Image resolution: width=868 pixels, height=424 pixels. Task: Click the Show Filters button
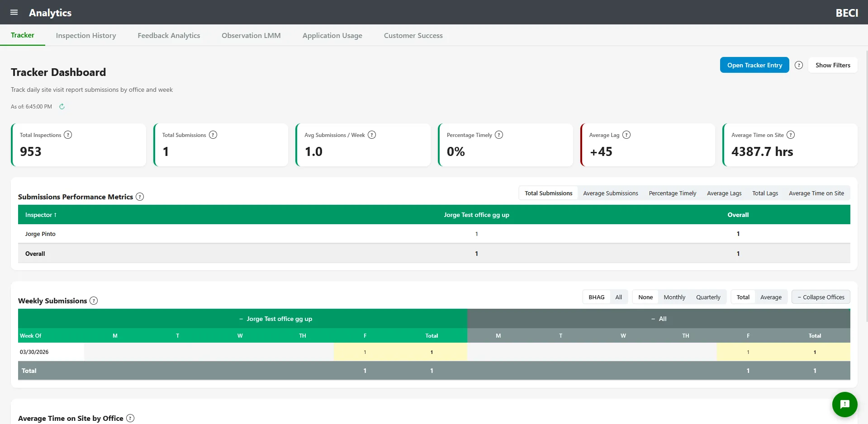click(x=833, y=65)
